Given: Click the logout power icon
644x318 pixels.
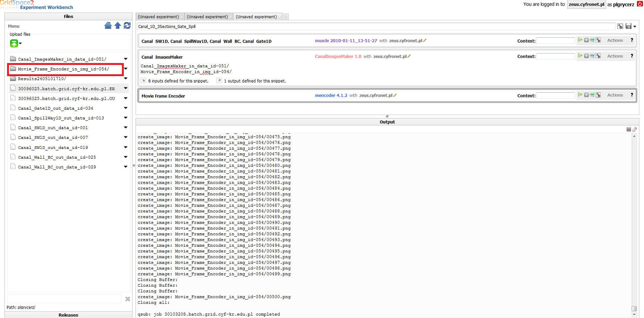Looking at the screenshot, I should point(640,4).
